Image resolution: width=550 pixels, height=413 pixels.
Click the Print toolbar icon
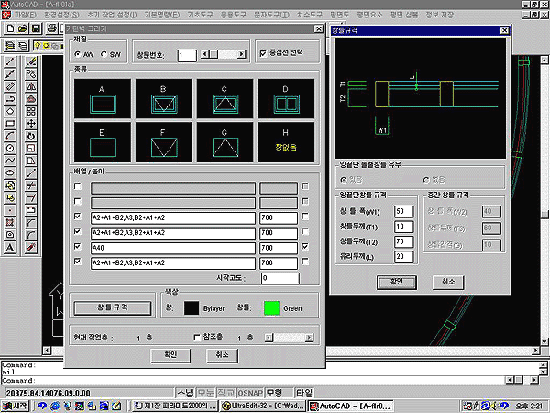click(x=52, y=28)
